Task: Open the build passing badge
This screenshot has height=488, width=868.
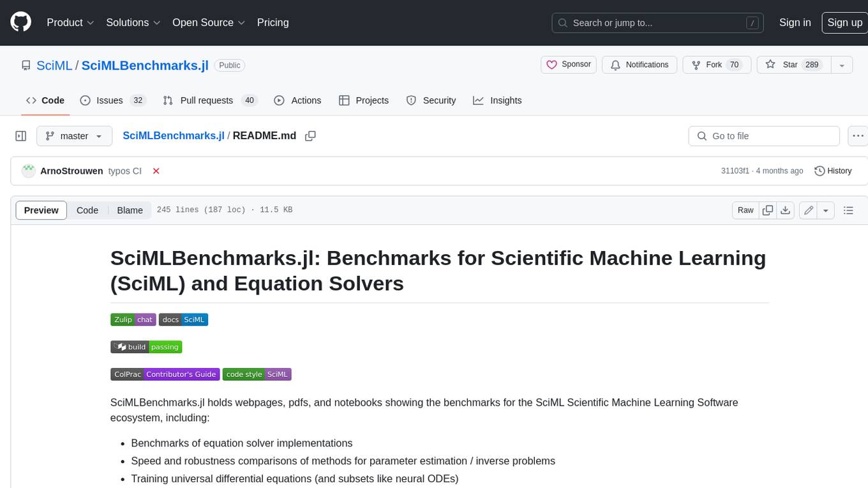Action: point(146,347)
